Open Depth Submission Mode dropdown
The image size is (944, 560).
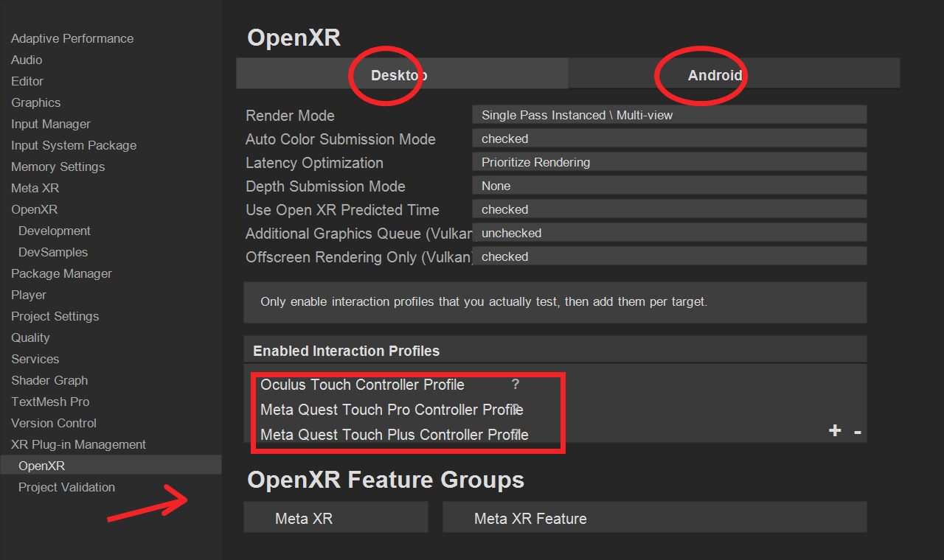click(669, 186)
